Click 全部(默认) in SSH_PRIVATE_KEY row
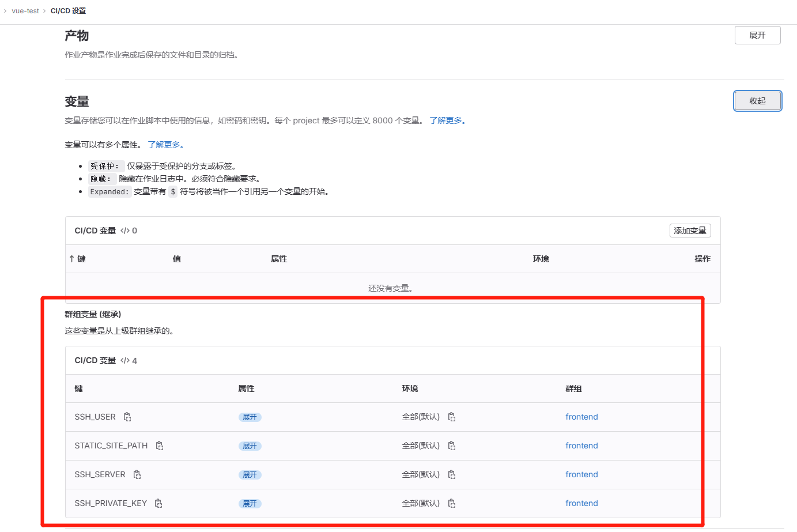This screenshot has height=532, width=797. (x=421, y=503)
